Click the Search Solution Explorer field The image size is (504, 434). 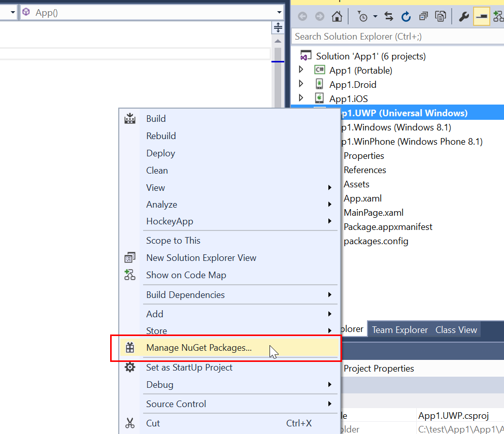[x=397, y=37]
